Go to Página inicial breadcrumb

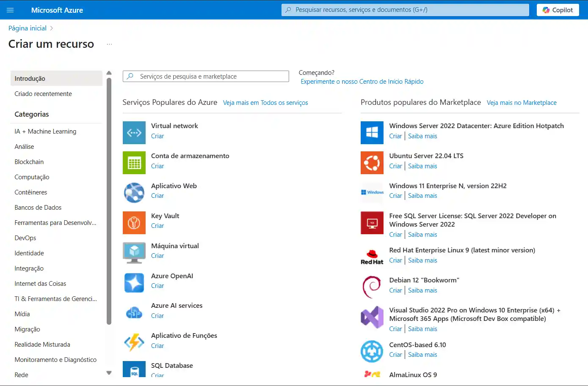[28, 28]
